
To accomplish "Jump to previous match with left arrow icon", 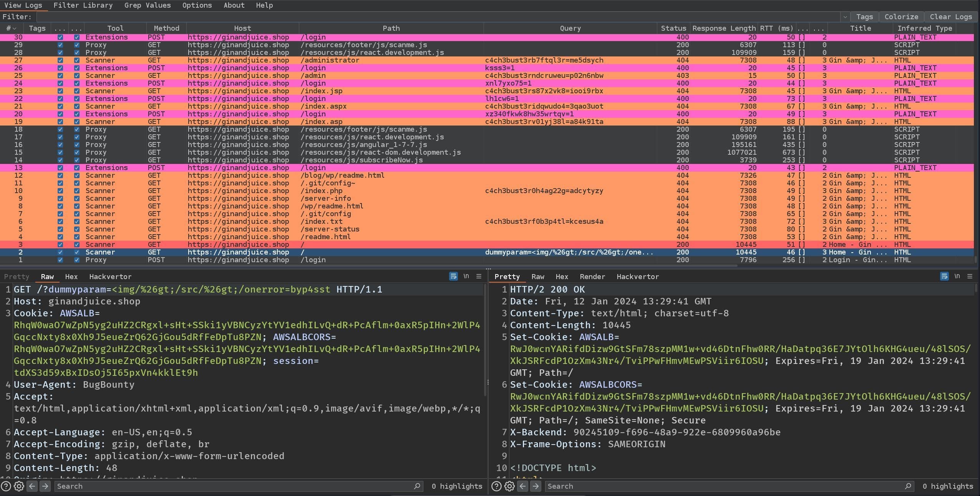I will pyautogui.click(x=33, y=486).
